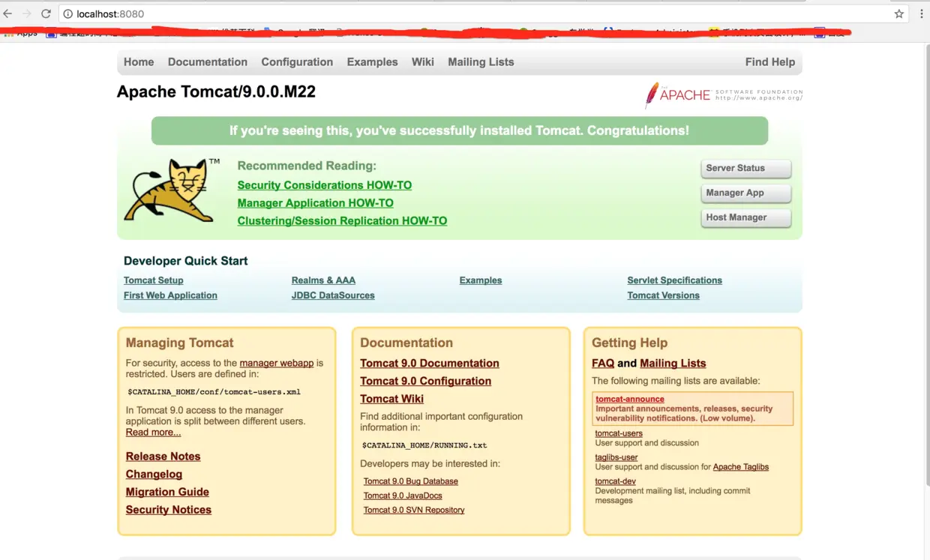Image resolution: width=930 pixels, height=560 pixels.
Task: Bookmark page with the star icon
Action: click(899, 13)
